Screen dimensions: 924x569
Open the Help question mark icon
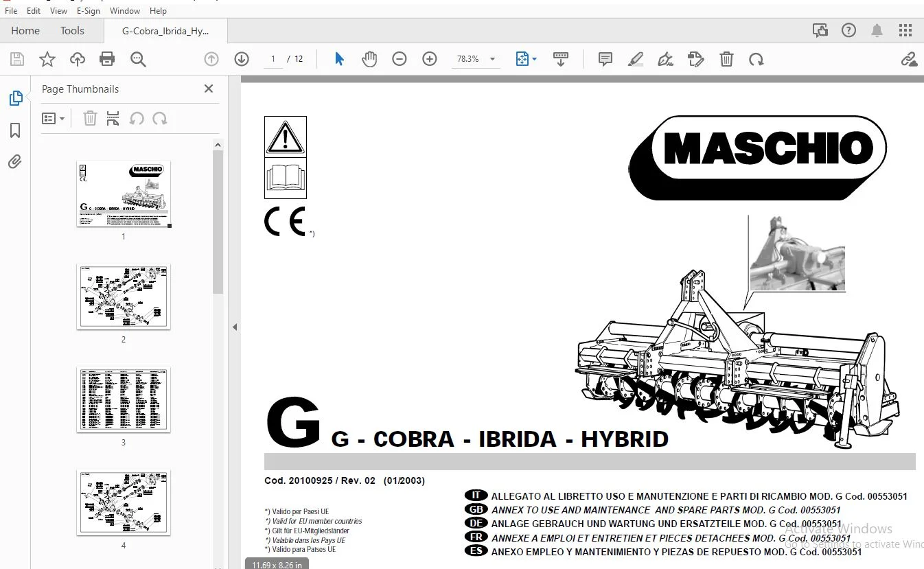click(x=849, y=30)
